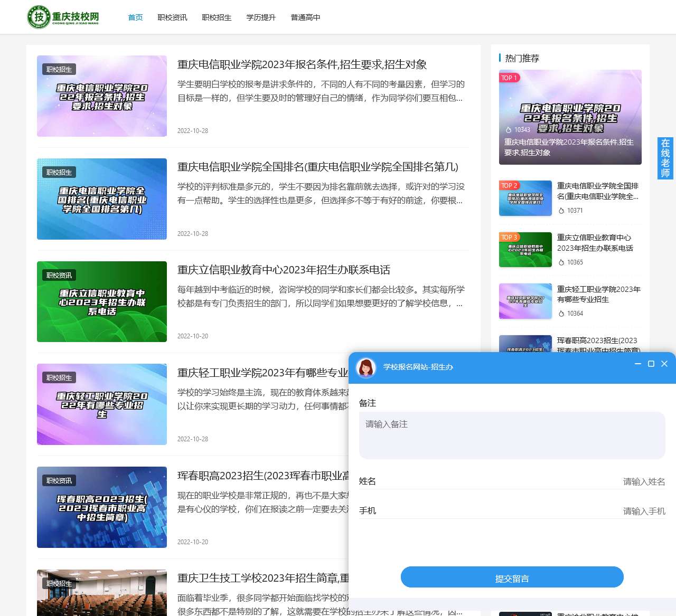Click the TOP 2 badge in the sidebar

509,186
